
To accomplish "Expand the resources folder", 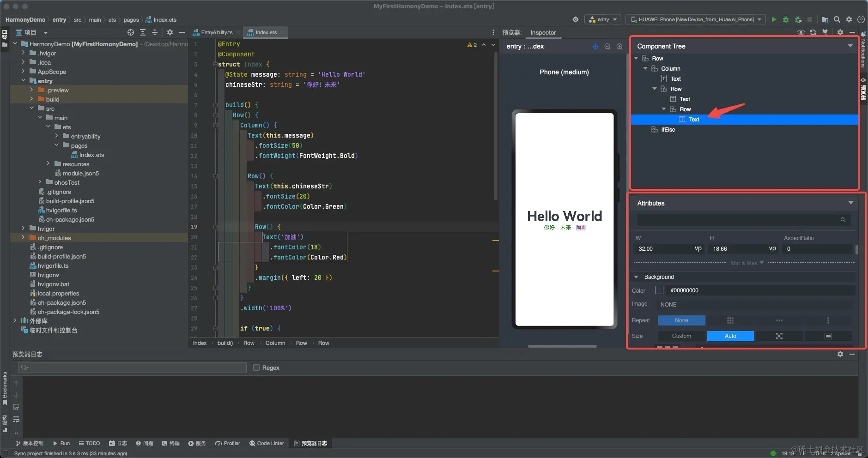I will 48,163.
